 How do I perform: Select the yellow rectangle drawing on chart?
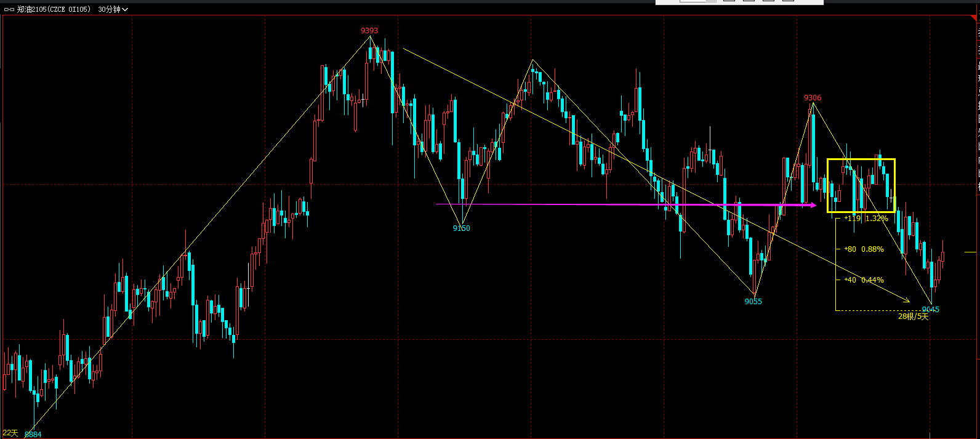pyautogui.click(x=861, y=159)
